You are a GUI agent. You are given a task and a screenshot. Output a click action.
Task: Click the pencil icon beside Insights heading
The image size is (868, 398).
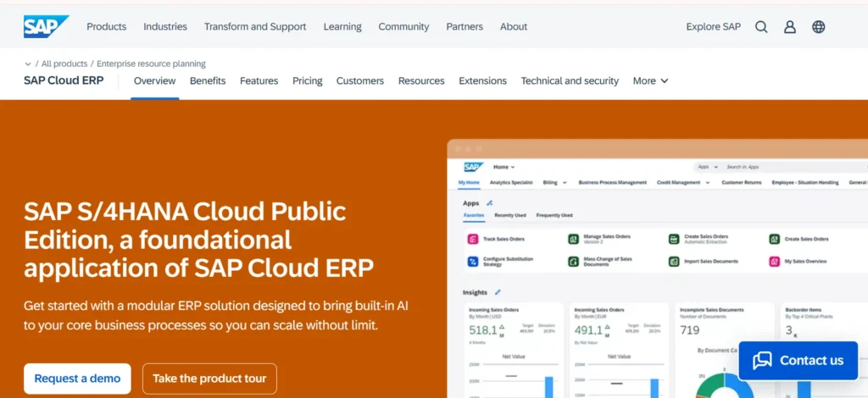pyautogui.click(x=498, y=292)
